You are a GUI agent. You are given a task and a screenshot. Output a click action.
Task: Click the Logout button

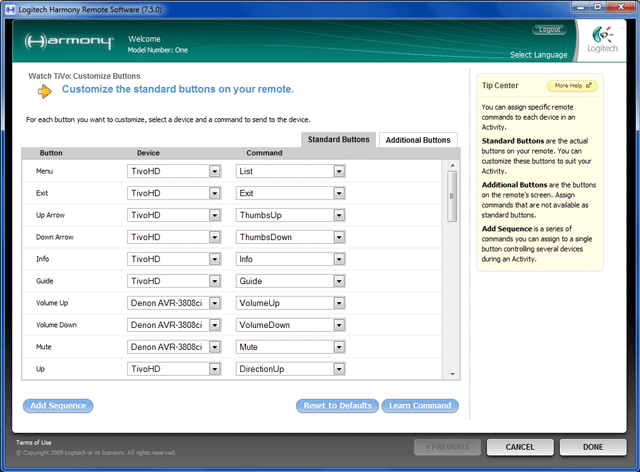(x=549, y=29)
